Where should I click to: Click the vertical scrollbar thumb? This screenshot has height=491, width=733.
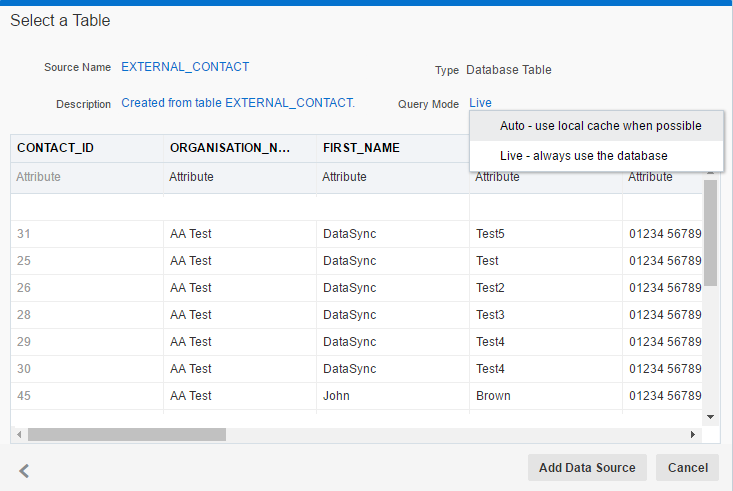click(x=711, y=233)
